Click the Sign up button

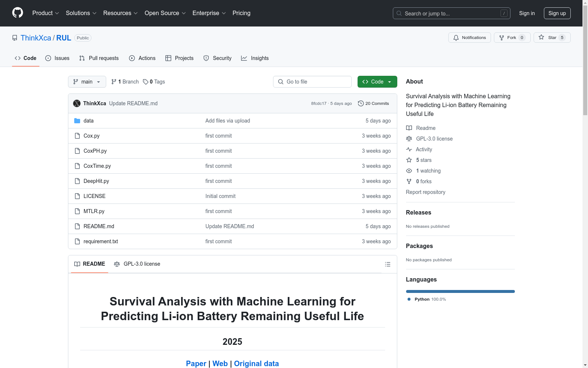[x=557, y=13]
